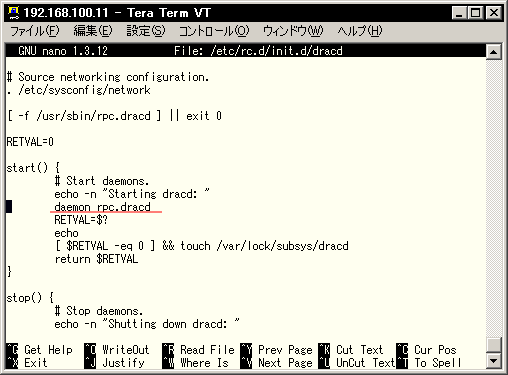Click the 'return $RETVAL' line

[96, 259]
